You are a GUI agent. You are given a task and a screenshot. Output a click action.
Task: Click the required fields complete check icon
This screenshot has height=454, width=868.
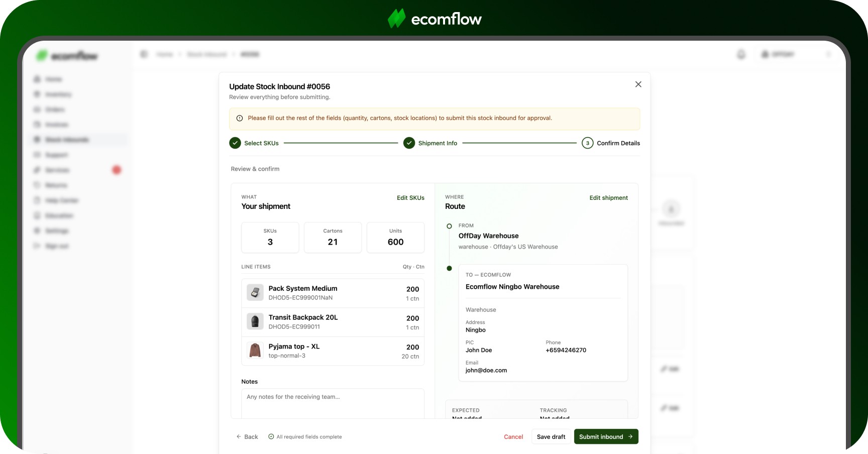[x=271, y=437]
